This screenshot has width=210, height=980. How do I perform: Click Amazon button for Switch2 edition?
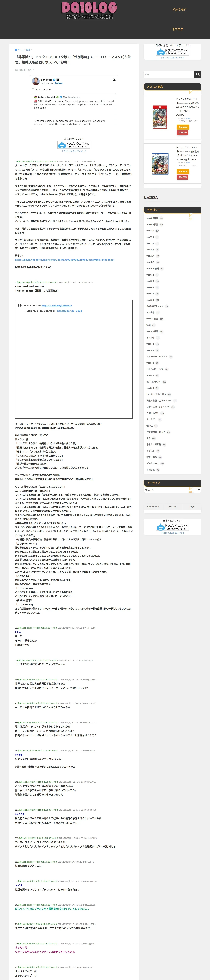tap(183, 127)
